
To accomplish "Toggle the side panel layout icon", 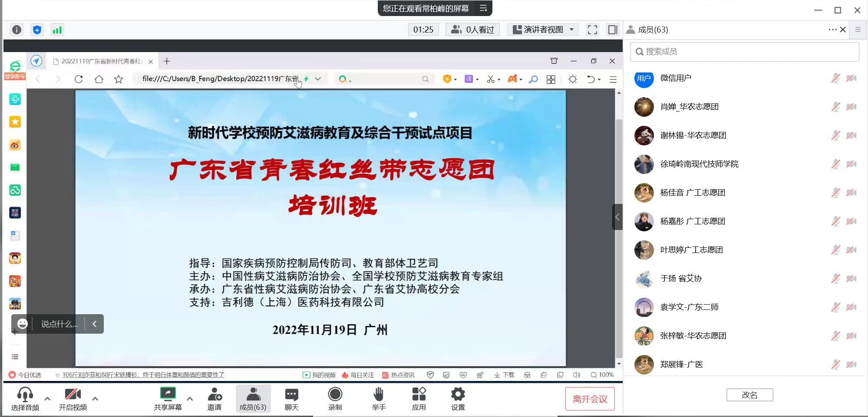I will 612,30.
